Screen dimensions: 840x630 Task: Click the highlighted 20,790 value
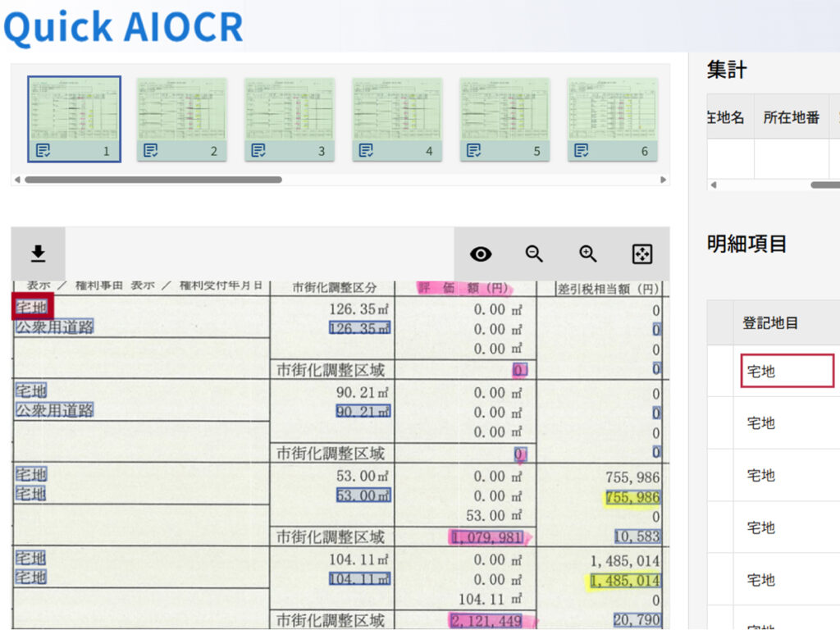pos(637,620)
